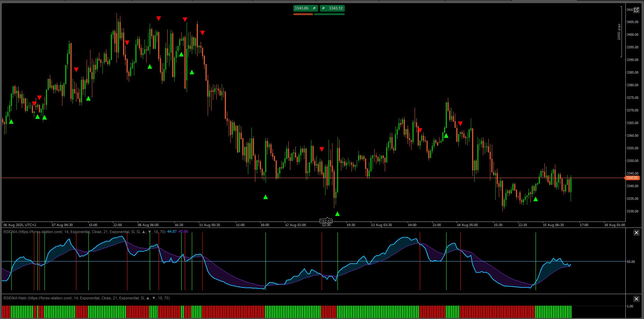Image resolution: width=644 pixels, height=319 pixels.
Task: Select the highest red down-arrow signal on chart
Action: (x=159, y=18)
